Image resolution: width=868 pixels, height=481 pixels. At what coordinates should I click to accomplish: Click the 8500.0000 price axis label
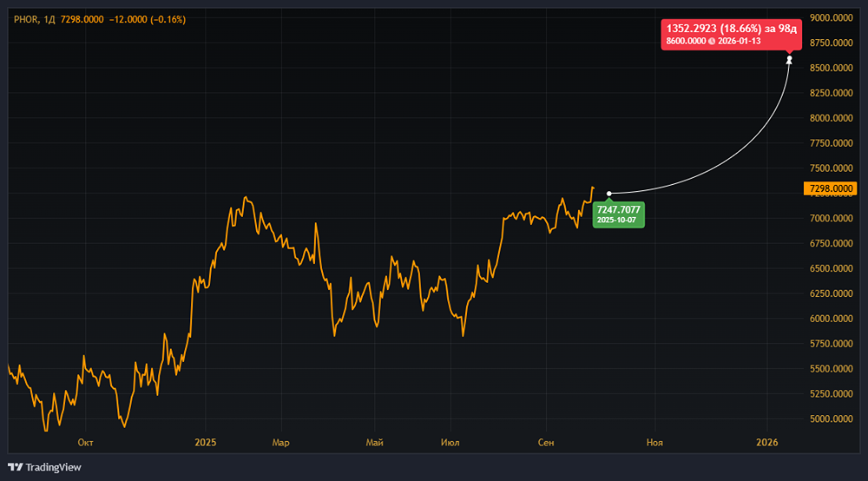pyautogui.click(x=831, y=68)
